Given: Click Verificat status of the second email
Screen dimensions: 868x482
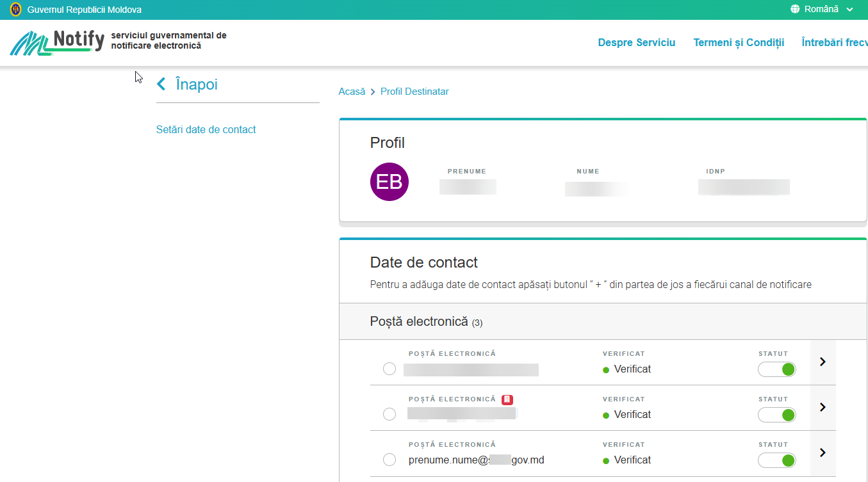Looking at the screenshot, I should click(x=626, y=415).
